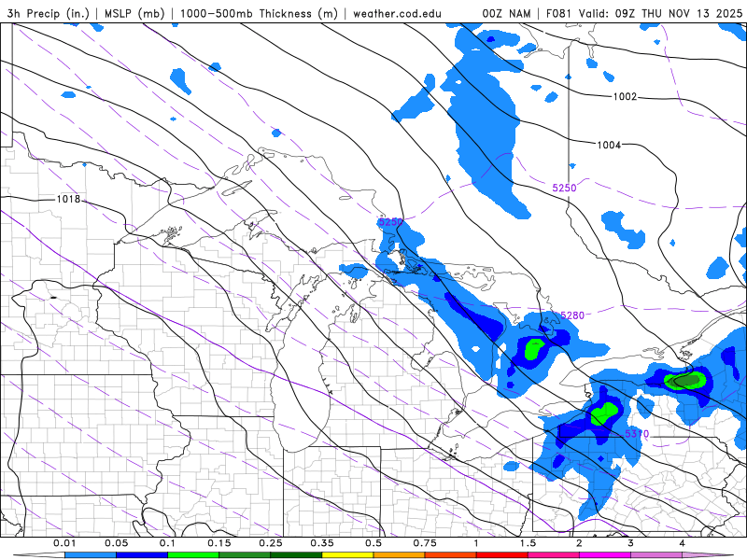Click the magenta 2 inch legend swatch
The height and width of the screenshot is (560, 747).
(605, 555)
